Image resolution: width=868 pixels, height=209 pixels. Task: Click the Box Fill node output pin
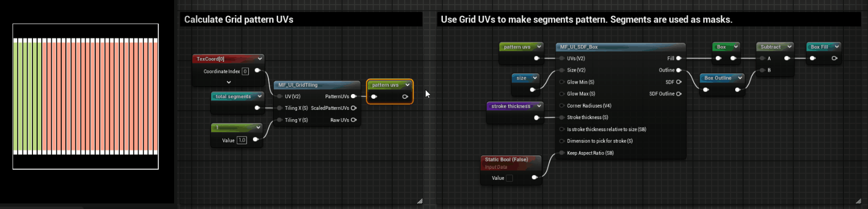[835, 59]
